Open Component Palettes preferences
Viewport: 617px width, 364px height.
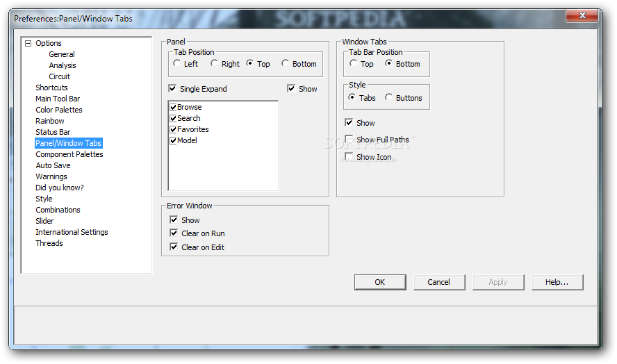coord(69,154)
